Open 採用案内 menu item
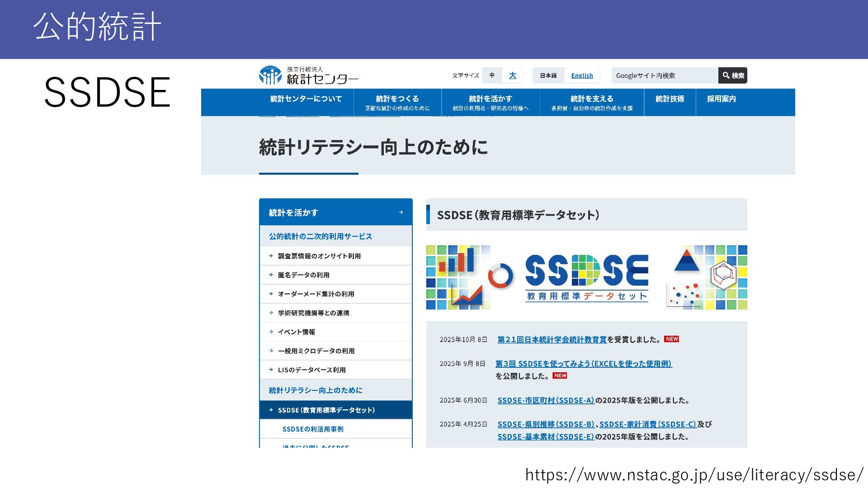868x488 pixels. [721, 99]
